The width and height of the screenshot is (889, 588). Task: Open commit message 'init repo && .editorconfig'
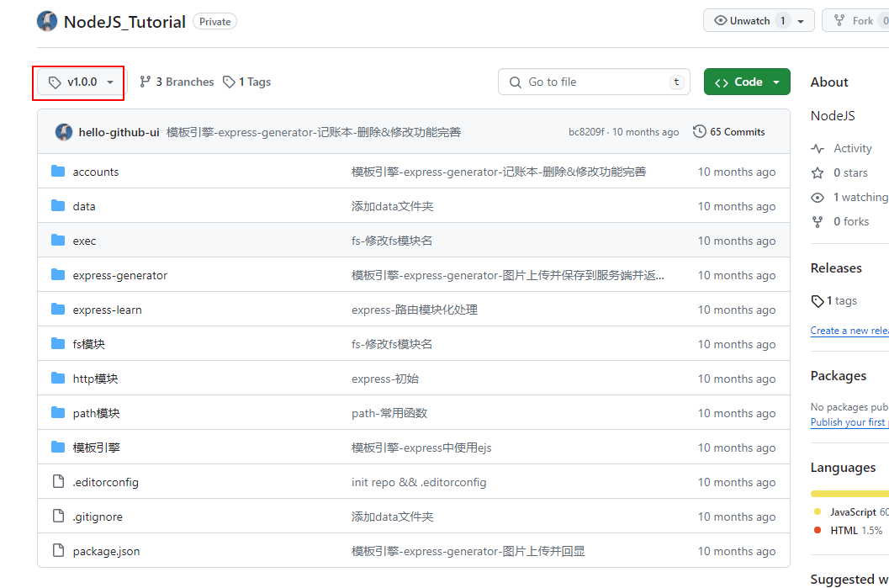tap(419, 483)
